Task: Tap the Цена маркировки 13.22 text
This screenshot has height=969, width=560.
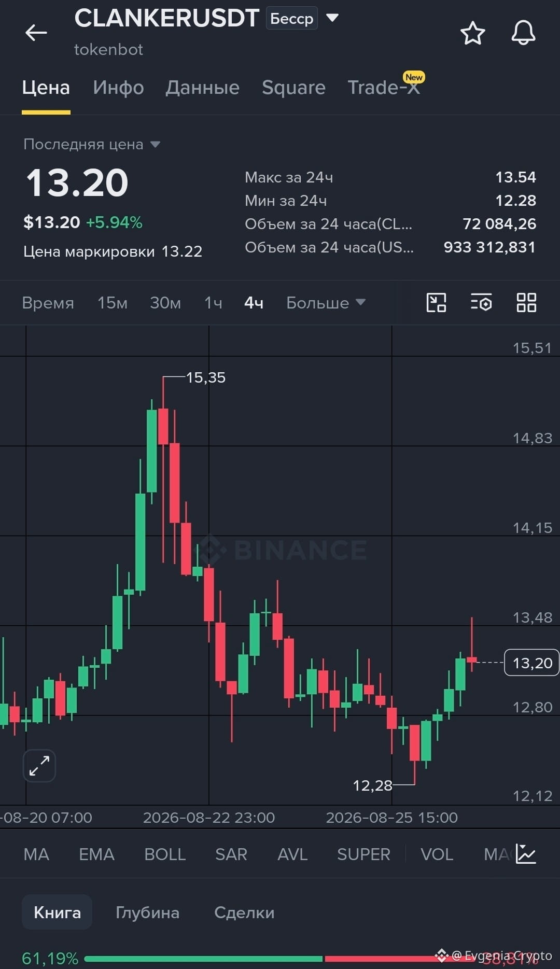Action: pos(113,251)
